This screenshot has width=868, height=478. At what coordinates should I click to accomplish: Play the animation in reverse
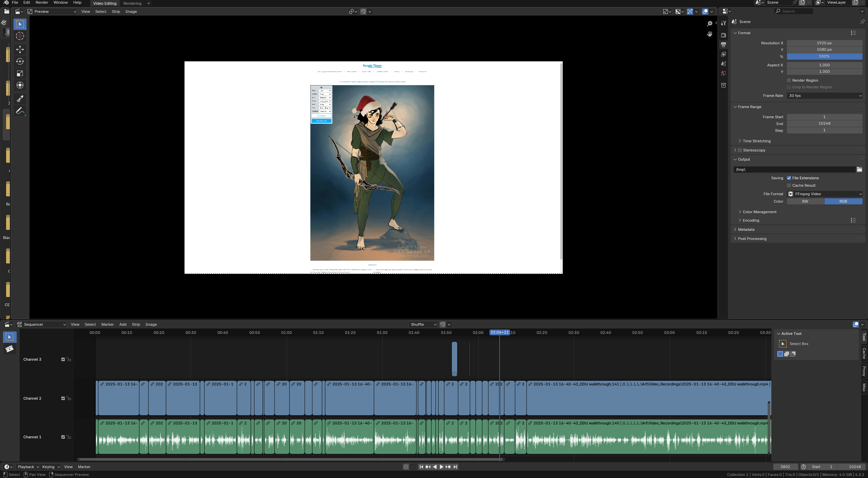[435, 467]
